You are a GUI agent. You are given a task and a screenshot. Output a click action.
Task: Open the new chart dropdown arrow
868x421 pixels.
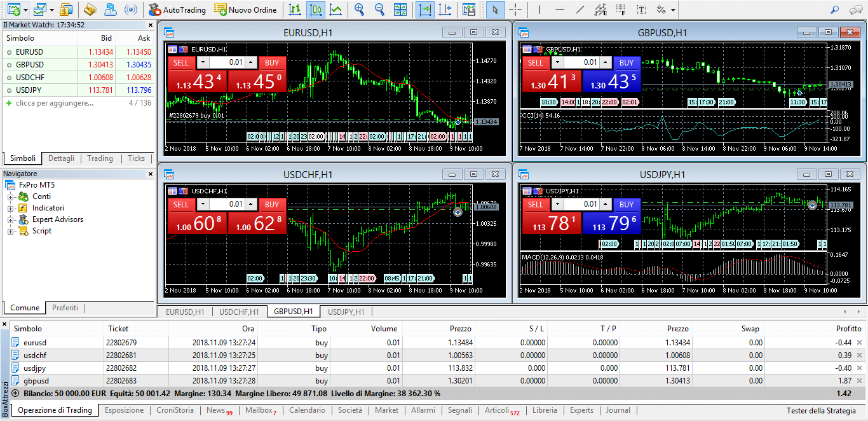25,10
